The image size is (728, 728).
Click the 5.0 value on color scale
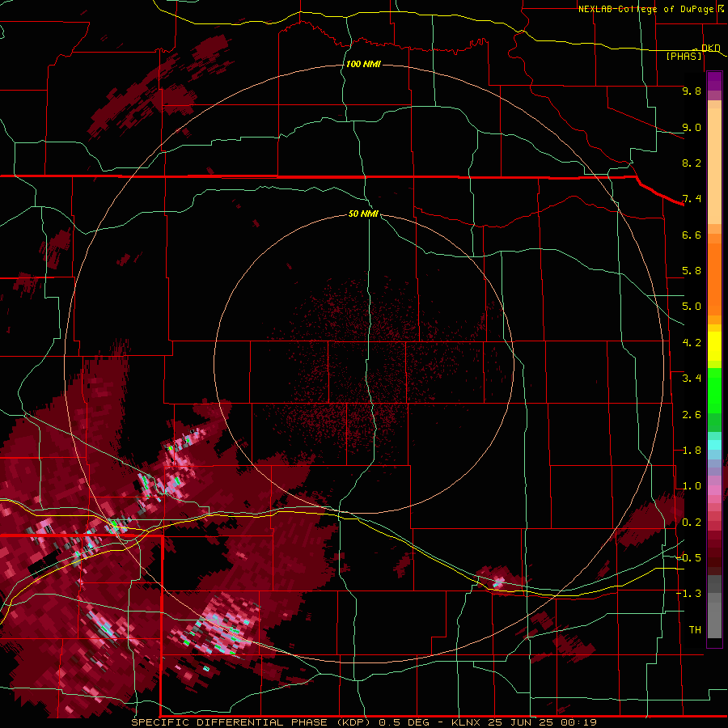(x=692, y=307)
